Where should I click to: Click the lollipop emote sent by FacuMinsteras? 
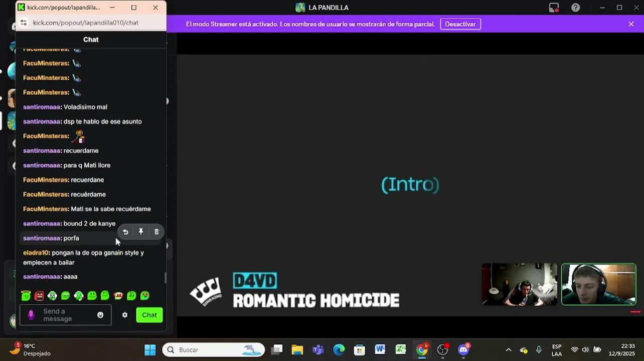(78, 136)
